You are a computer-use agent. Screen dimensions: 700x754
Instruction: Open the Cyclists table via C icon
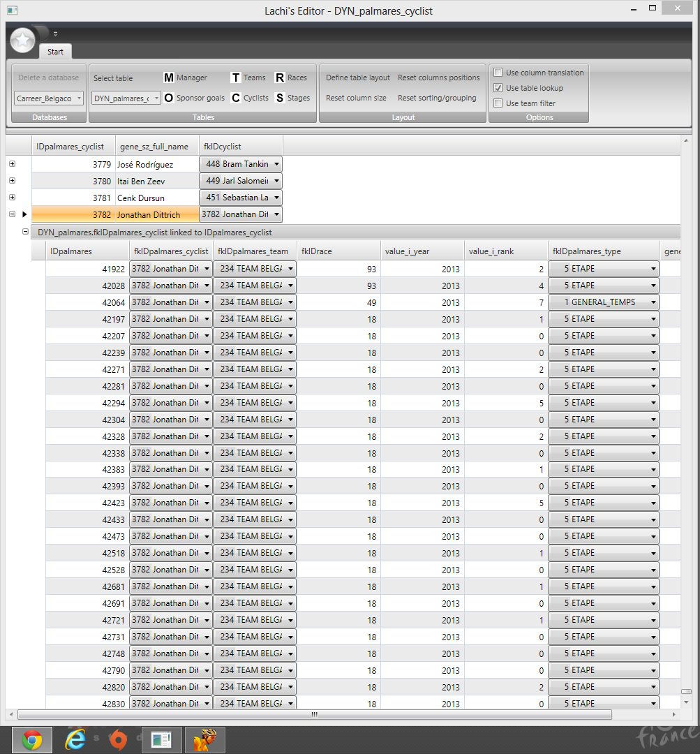236,98
